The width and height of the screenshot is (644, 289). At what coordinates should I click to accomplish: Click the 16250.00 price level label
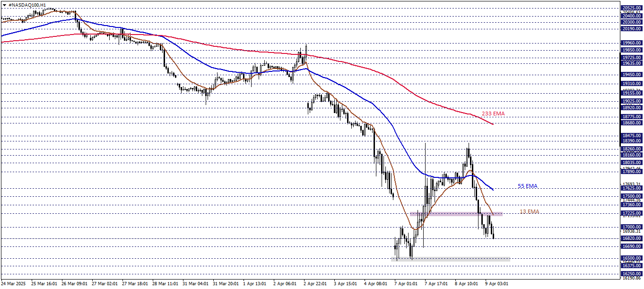632,273
